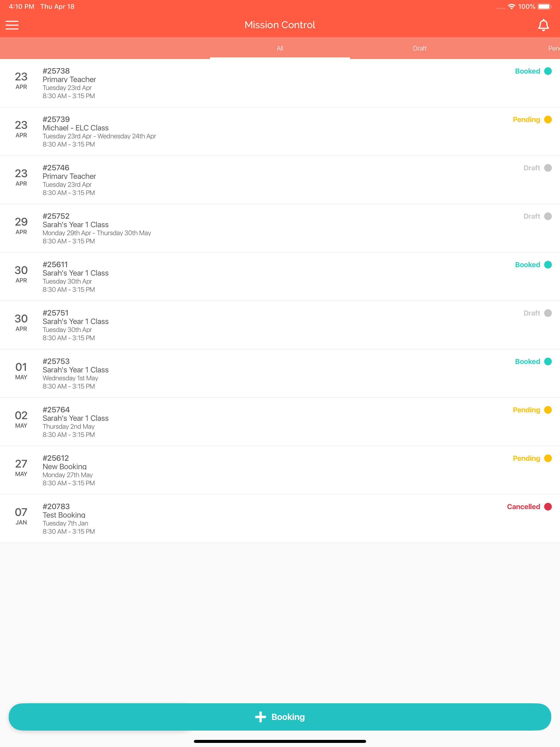Open booking #25752 Sarah's Year 1 Class

[280, 228]
